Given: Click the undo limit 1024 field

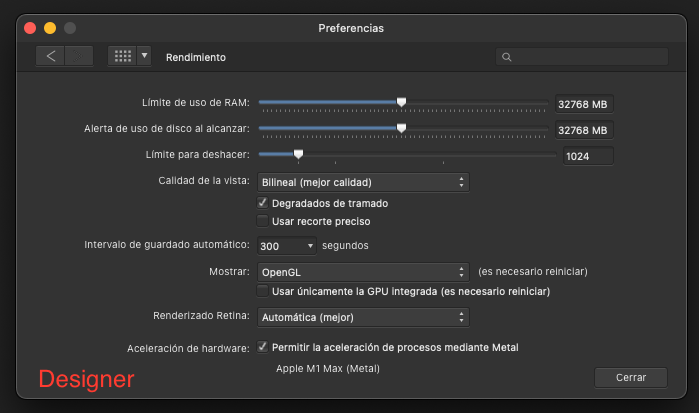Looking at the screenshot, I should click(588, 156).
